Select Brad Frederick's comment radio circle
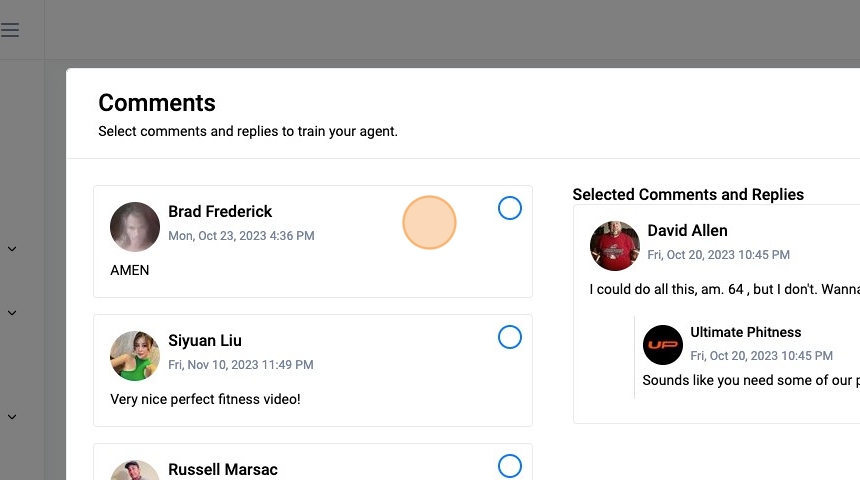 [510, 208]
